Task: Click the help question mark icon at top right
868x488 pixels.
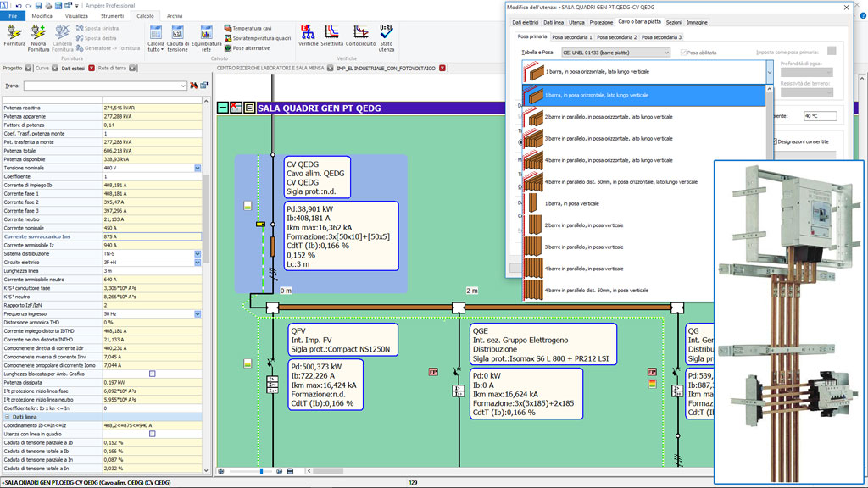Action: (863, 15)
